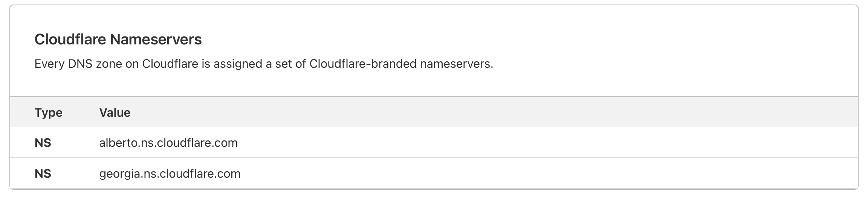Click the NS type in alberto row

[x=43, y=143]
